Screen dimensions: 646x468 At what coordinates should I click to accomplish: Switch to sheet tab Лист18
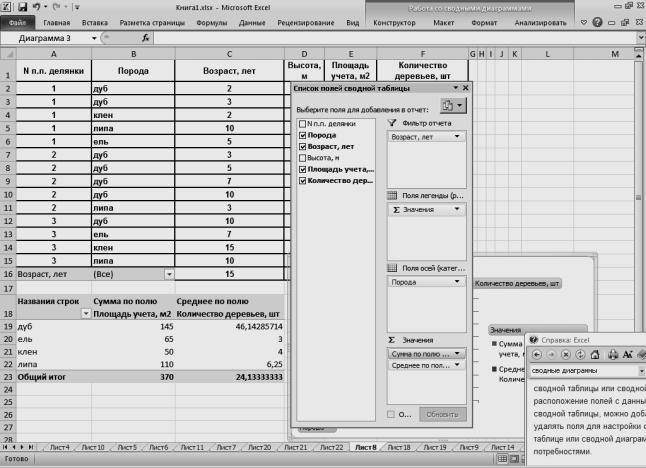pos(399,447)
